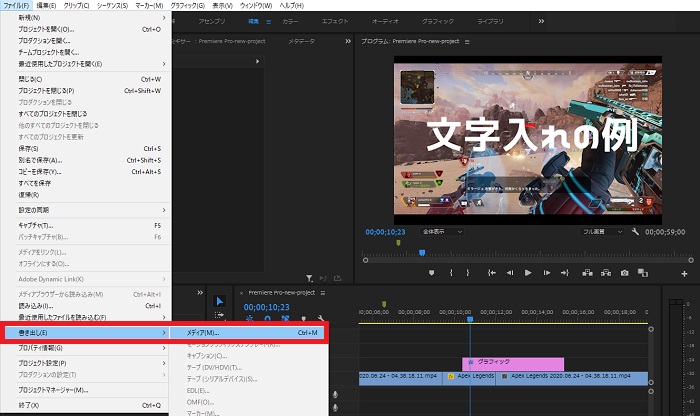This screenshot has width=700, height=416.
Task: Open Program monitor settings wrench icon
Action: pyautogui.click(x=635, y=232)
